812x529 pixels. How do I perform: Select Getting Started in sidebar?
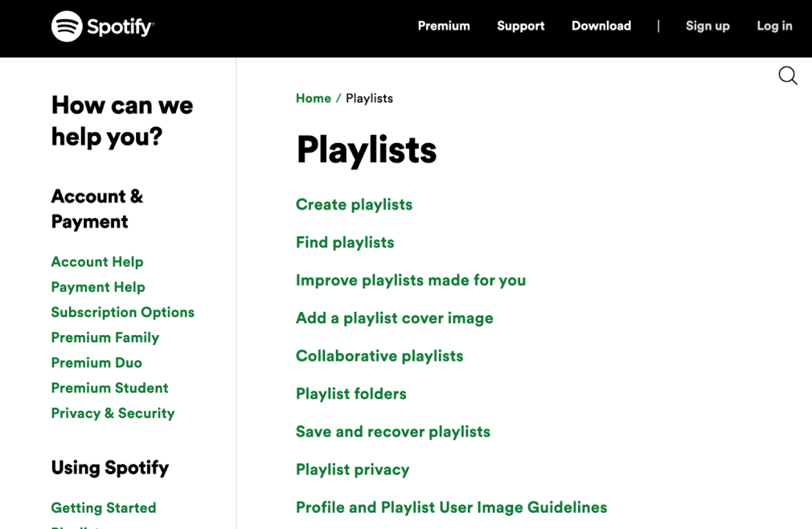104,508
